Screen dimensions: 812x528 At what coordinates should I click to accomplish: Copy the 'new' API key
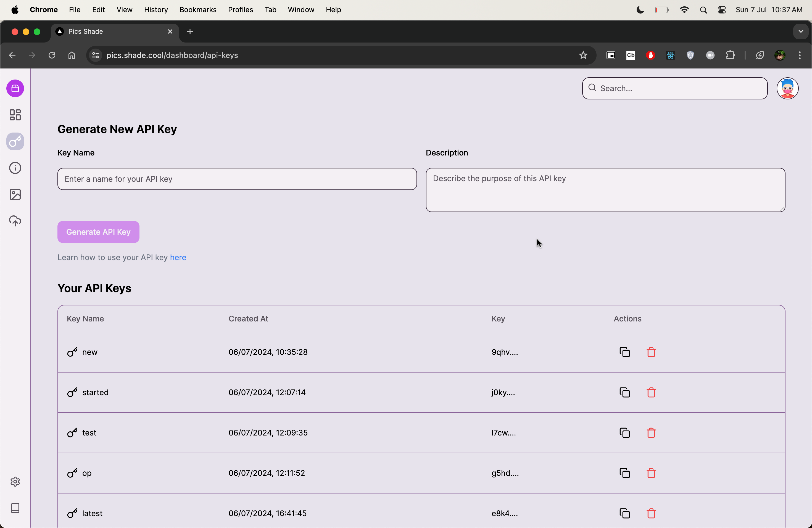coord(625,352)
